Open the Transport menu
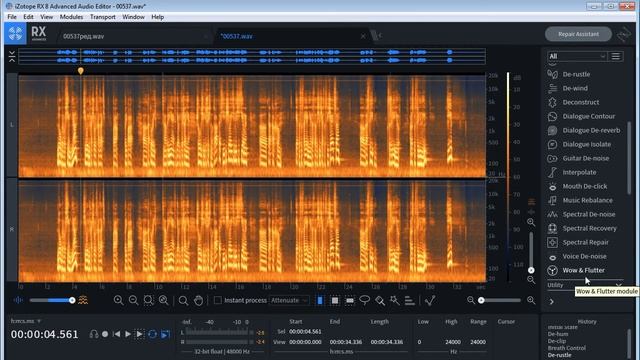The height and width of the screenshot is (360, 640). [102, 17]
